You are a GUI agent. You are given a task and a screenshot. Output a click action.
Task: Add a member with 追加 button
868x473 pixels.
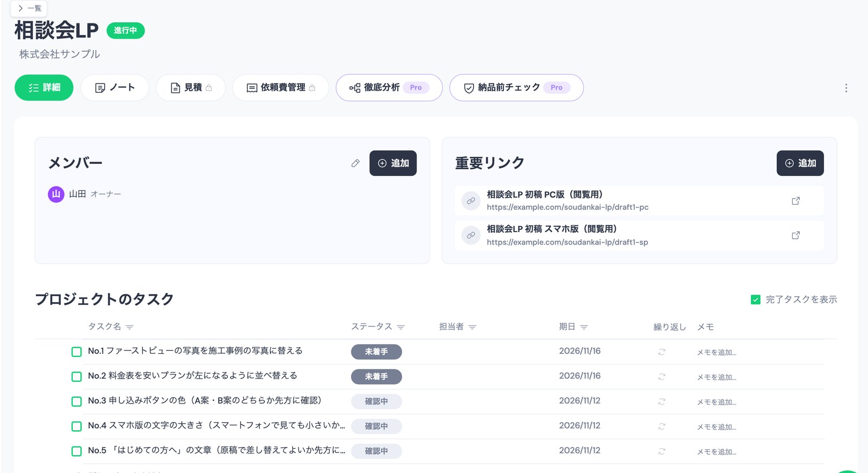(393, 163)
